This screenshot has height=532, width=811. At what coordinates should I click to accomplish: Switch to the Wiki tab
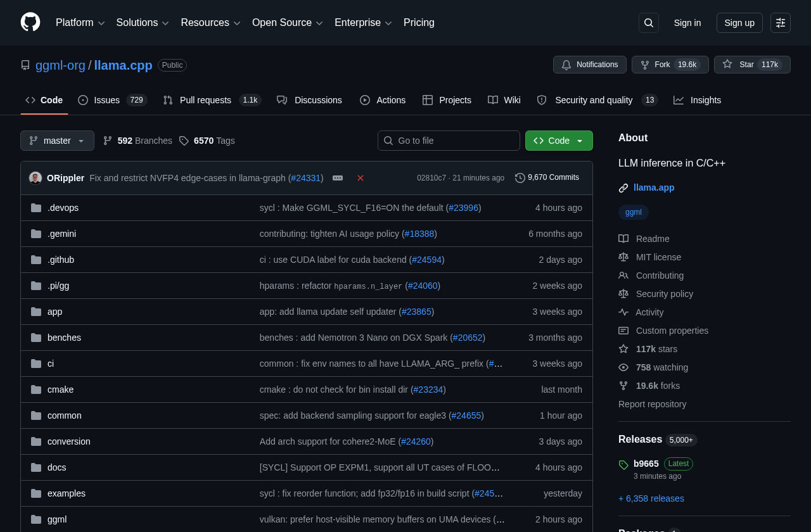(x=504, y=100)
